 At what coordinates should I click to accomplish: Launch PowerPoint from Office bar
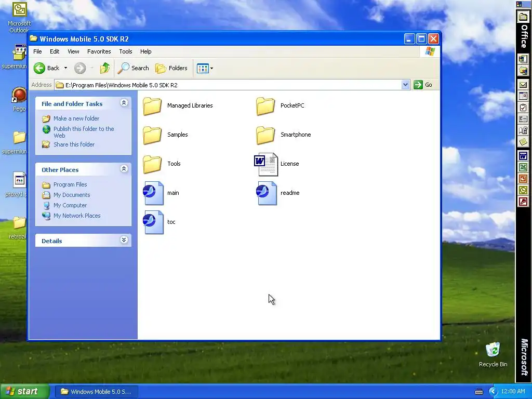click(x=523, y=179)
